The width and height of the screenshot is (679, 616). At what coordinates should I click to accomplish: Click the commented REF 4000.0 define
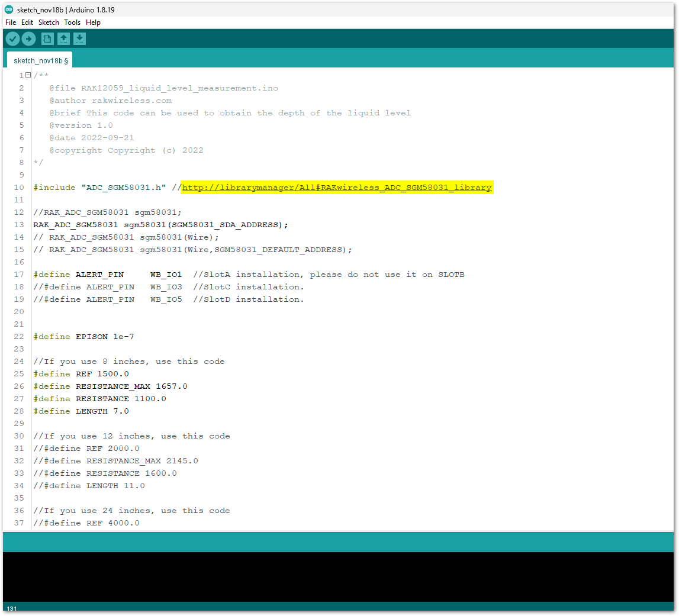point(86,523)
